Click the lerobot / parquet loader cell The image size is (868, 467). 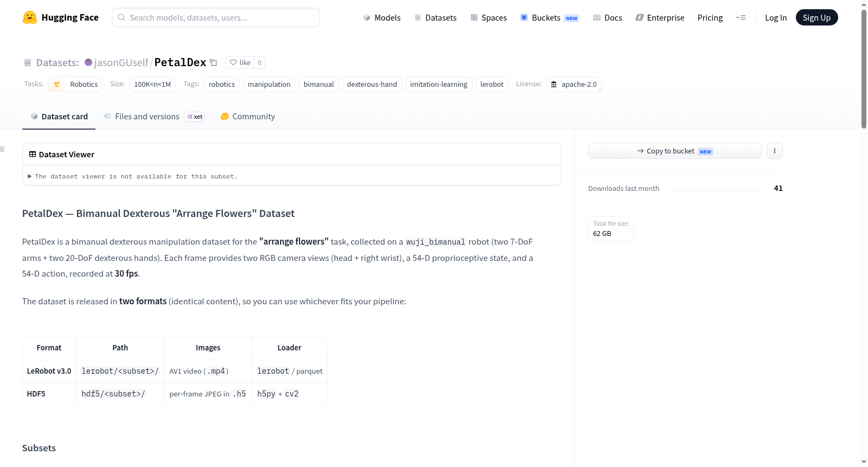[290, 371]
